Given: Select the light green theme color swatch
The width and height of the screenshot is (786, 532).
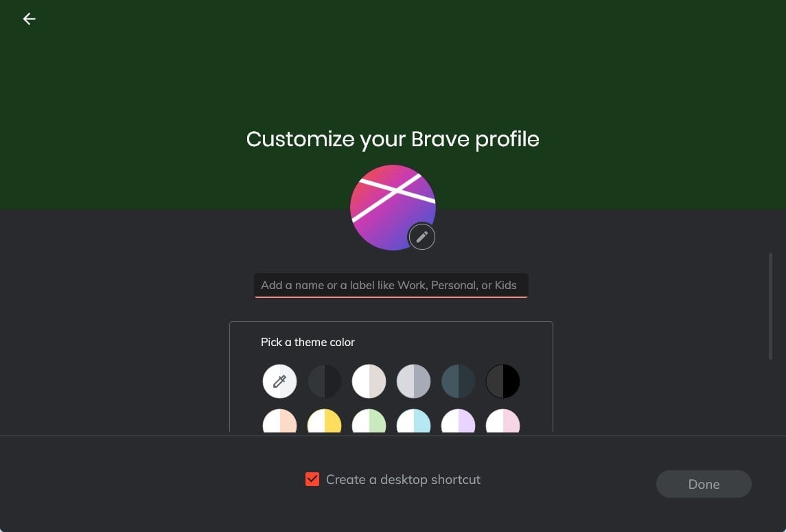Looking at the screenshot, I should coord(369,421).
